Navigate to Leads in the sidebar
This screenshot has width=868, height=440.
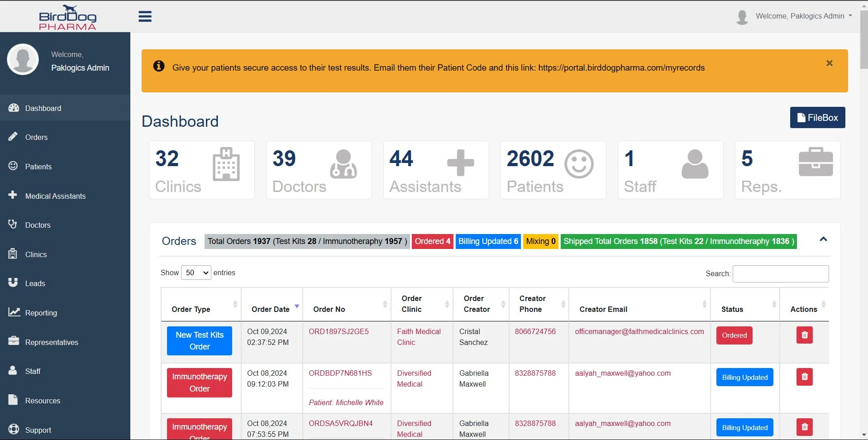35,283
